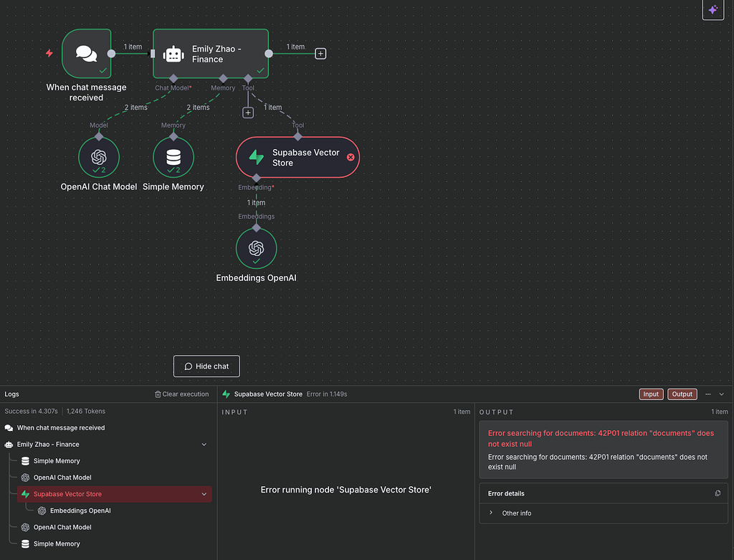Click the Supabase Vector Store node icon
734x560 pixels.
click(x=256, y=157)
